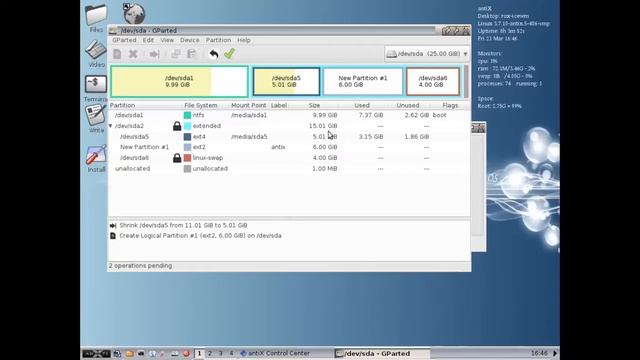Click the 'antix' label cell

click(278, 147)
